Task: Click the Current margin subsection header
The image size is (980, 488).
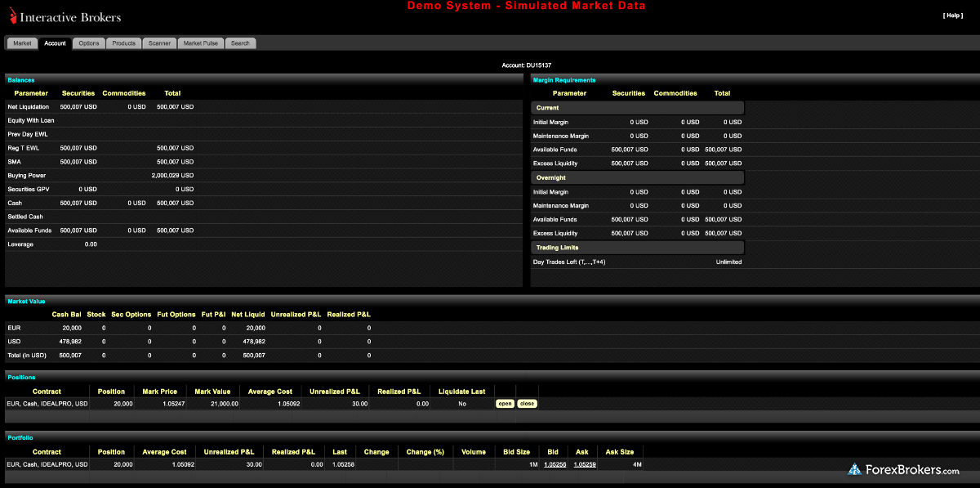Action: click(x=637, y=108)
